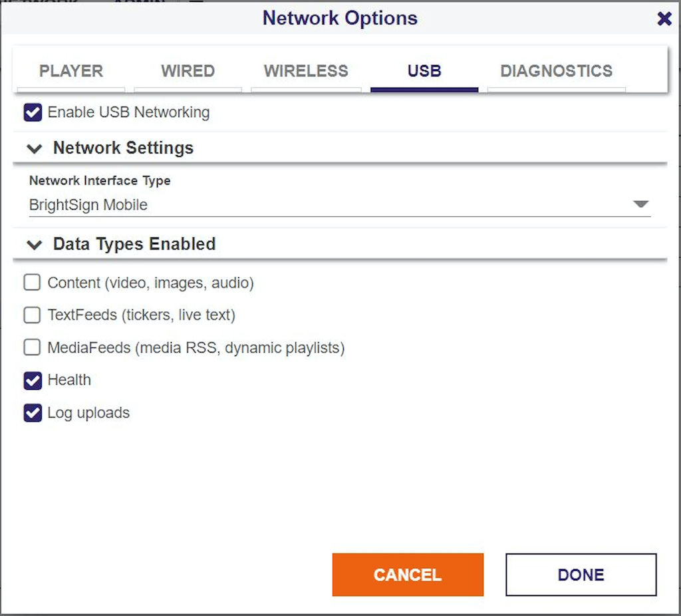The height and width of the screenshot is (616, 681).
Task: Uncheck the Health checkbox
Action: click(x=33, y=381)
